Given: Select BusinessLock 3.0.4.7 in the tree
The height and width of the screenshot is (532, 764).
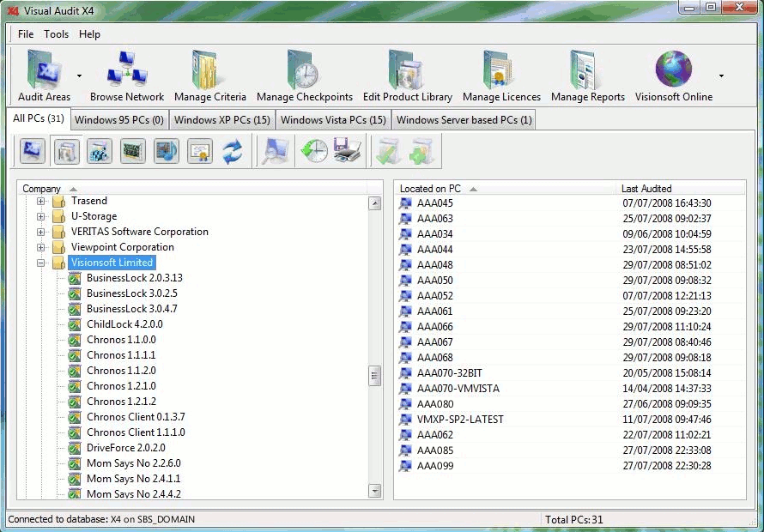Looking at the screenshot, I should (132, 309).
